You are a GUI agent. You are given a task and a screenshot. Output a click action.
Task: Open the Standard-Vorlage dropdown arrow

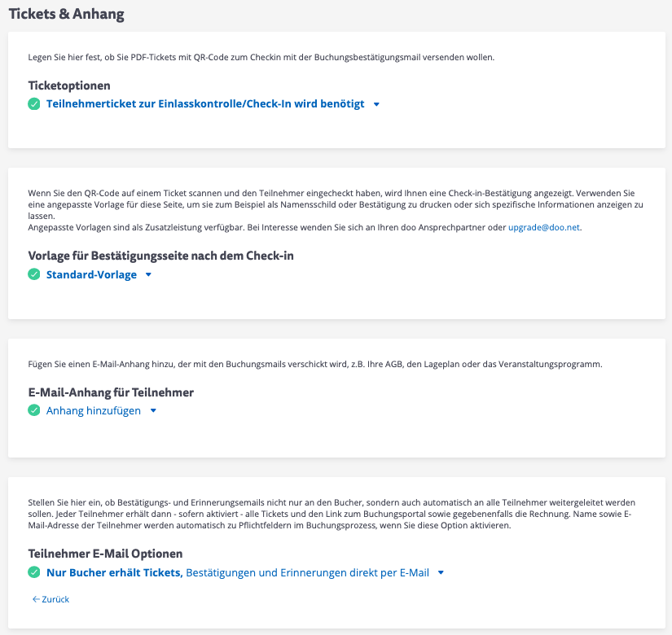[x=148, y=275]
